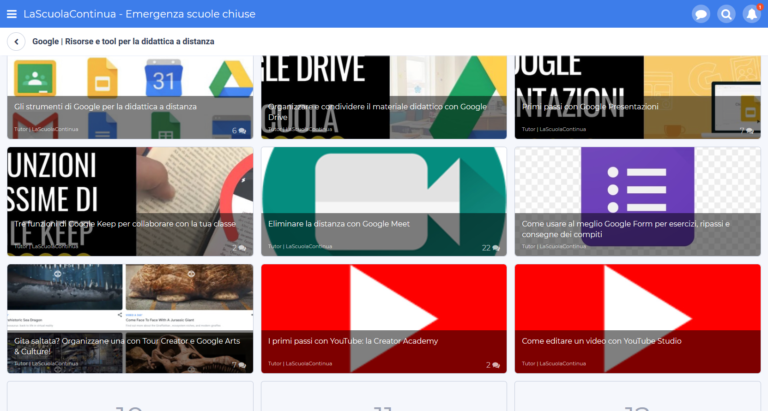Click Tutor author on YouTube Studio card
768x411 pixels.
(x=553, y=363)
